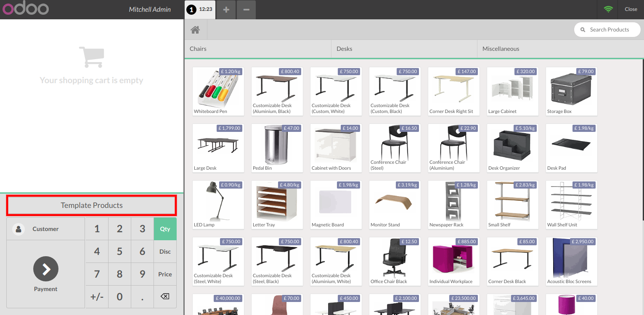The width and height of the screenshot is (644, 315).
Task: Add Corner Desk Right Sit product
Action: pyautogui.click(x=454, y=91)
